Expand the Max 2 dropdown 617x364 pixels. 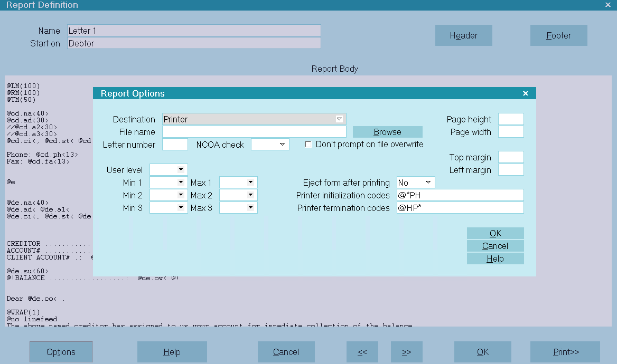250,195
